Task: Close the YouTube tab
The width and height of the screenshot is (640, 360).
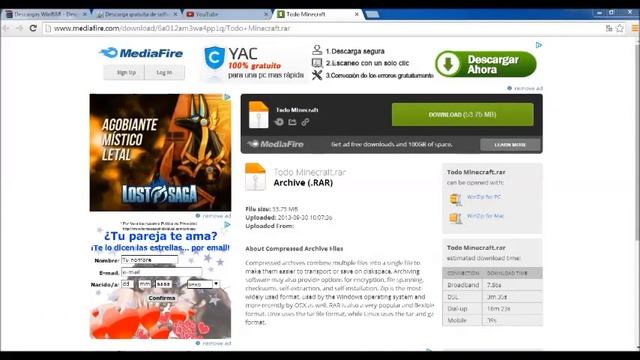Action: (266, 14)
